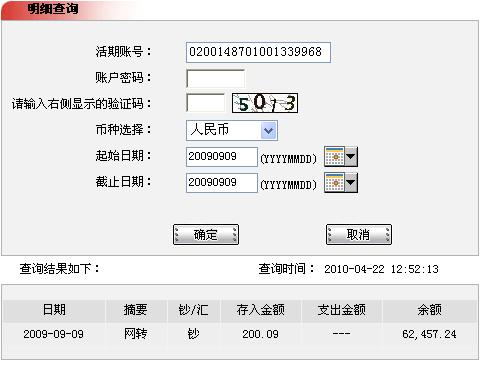Focus the 活期账号 input field
The width and height of the screenshot is (480, 366).
click(258, 52)
